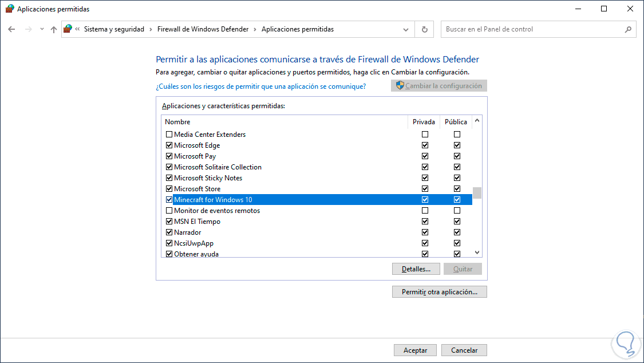Click the Detalles button
Viewport: 644px width, 363px height.
pos(416,269)
